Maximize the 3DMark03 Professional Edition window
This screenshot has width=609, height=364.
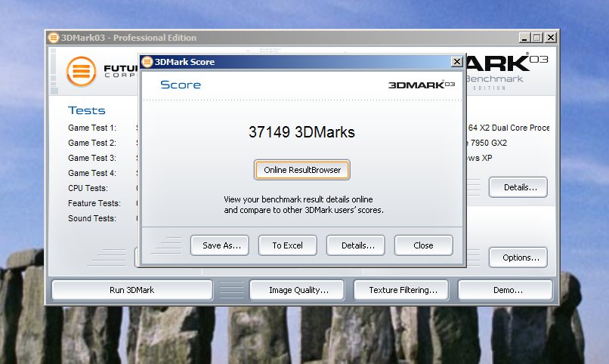[537, 38]
